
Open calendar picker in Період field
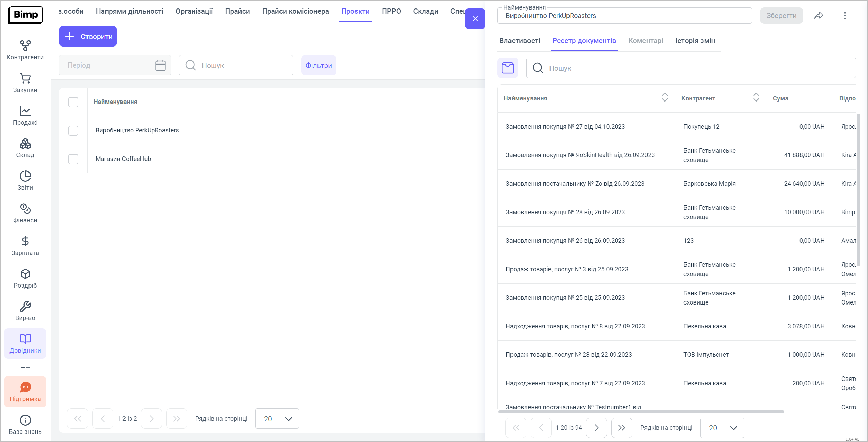pyautogui.click(x=160, y=65)
